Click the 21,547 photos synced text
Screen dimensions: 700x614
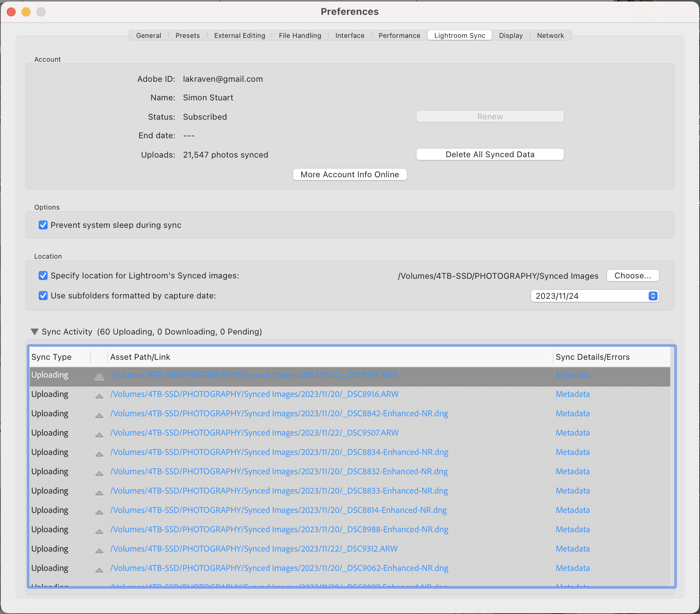click(225, 155)
